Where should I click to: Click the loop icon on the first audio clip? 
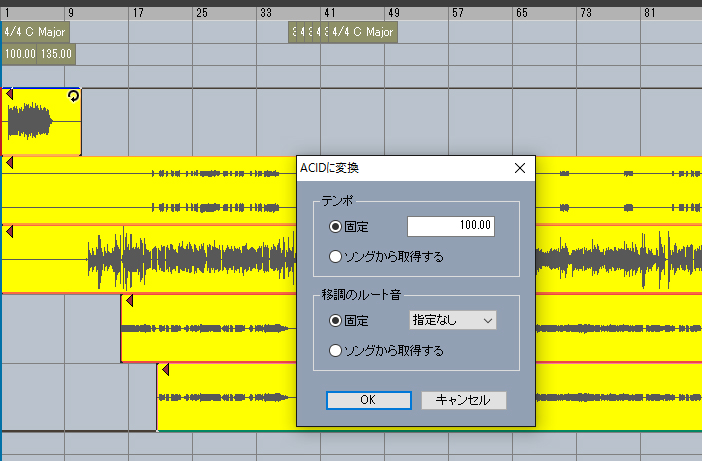coord(73,96)
